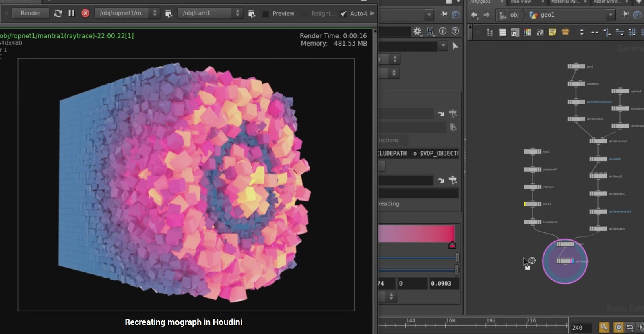This screenshot has height=334, width=644.
Task: Click the node shape palette icon
Action: [540, 32]
